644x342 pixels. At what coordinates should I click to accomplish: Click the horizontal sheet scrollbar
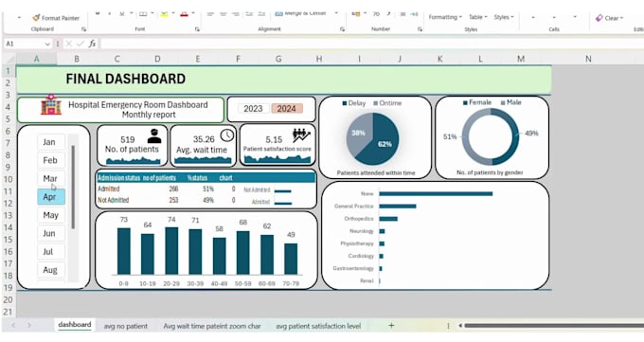tap(554, 326)
